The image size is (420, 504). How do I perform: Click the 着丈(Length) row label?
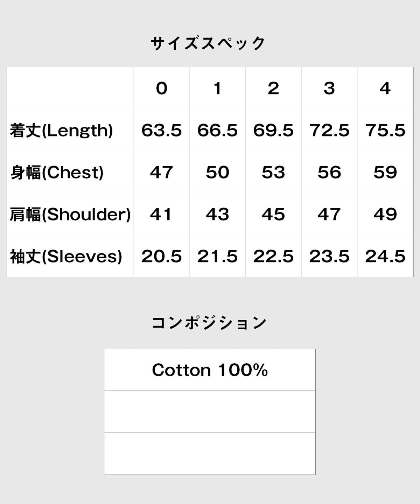62,131
